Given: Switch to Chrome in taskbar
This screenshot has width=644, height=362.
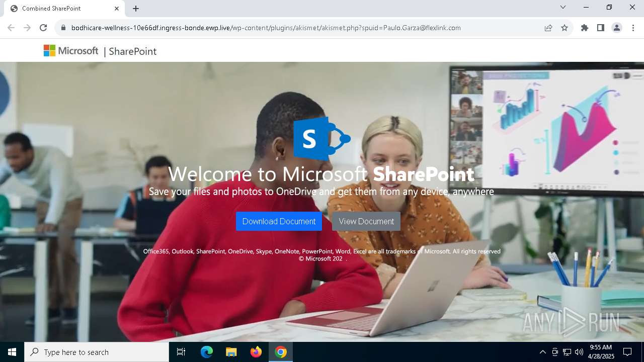Looking at the screenshot, I should (281, 352).
